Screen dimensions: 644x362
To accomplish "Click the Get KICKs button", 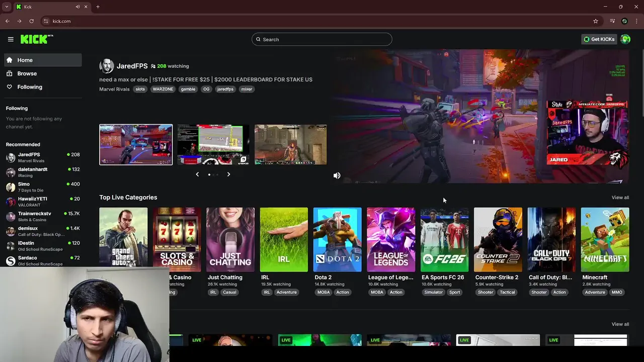I will 599,39.
